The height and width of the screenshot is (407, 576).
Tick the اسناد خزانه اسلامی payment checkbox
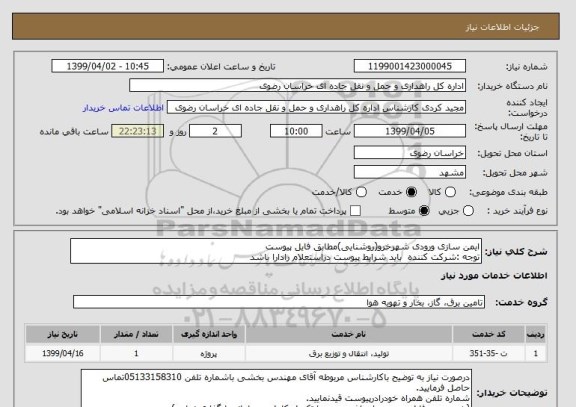tap(355, 211)
